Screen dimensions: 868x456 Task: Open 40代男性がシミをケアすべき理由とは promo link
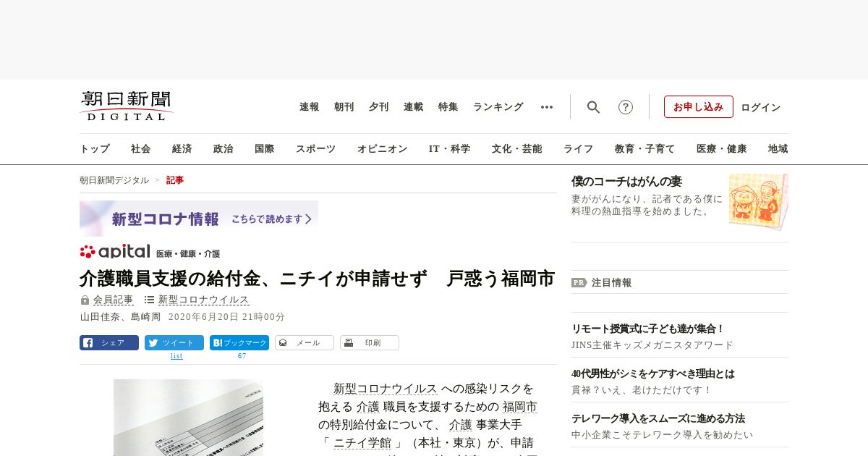(653, 373)
